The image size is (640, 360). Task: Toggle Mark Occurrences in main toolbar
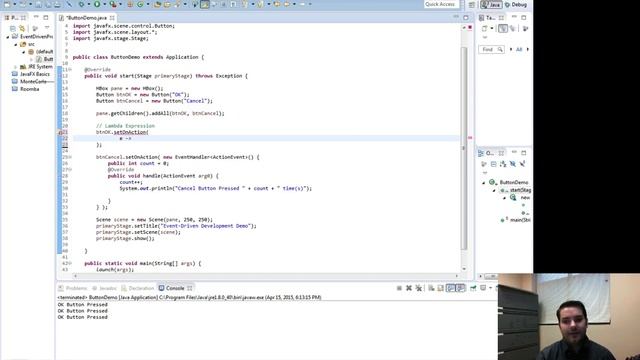[x=205, y=4]
